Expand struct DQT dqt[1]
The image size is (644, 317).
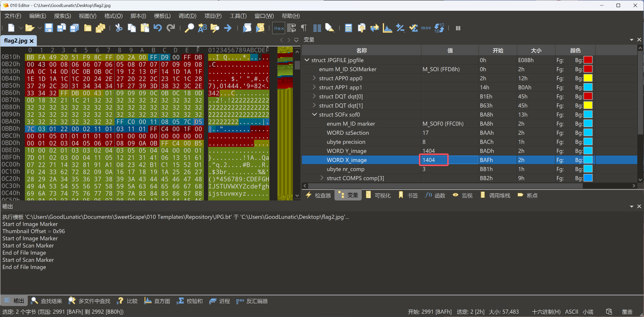click(314, 105)
